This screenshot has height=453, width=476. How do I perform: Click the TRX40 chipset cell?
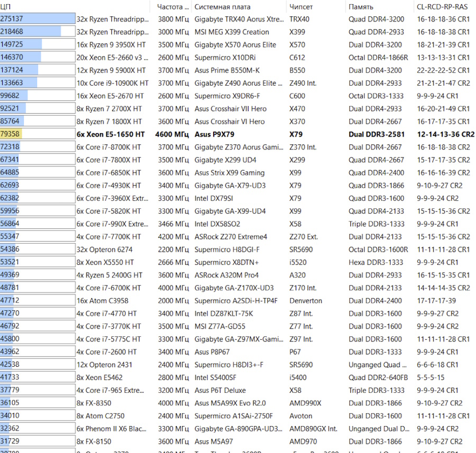299,19
